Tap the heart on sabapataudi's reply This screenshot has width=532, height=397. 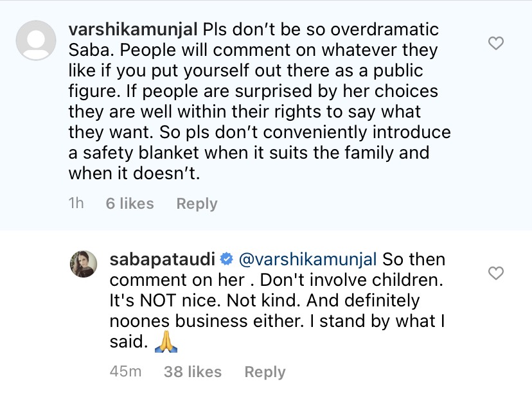point(496,274)
